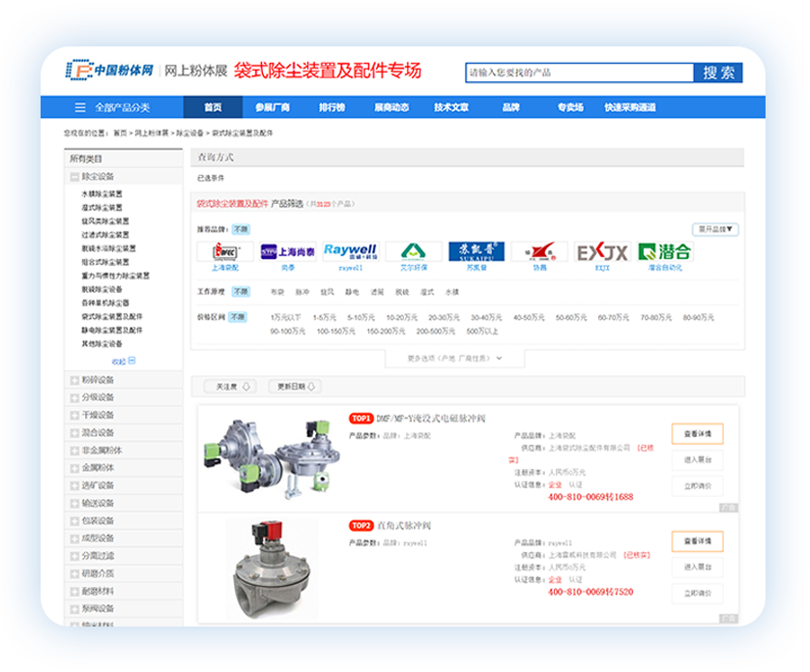Pick the EXJX brand logo
This screenshot has height=672, width=810.
(602, 251)
